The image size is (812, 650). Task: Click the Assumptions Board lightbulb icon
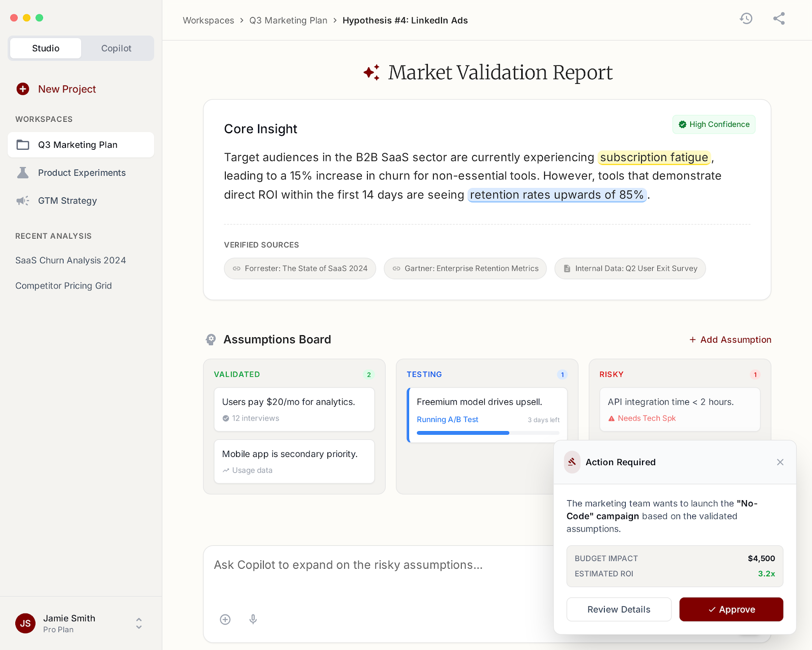click(211, 339)
